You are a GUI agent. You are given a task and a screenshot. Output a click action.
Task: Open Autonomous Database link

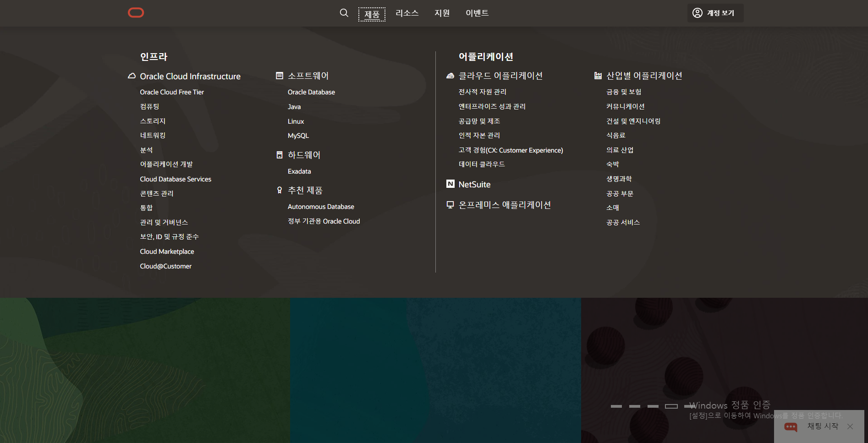(321, 207)
